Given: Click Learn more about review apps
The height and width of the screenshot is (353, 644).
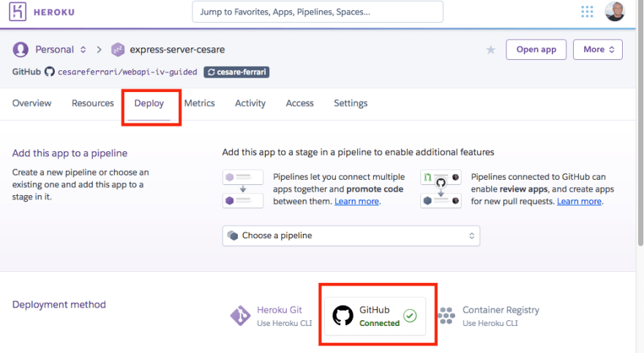Looking at the screenshot, I should (x=579, y=201).
